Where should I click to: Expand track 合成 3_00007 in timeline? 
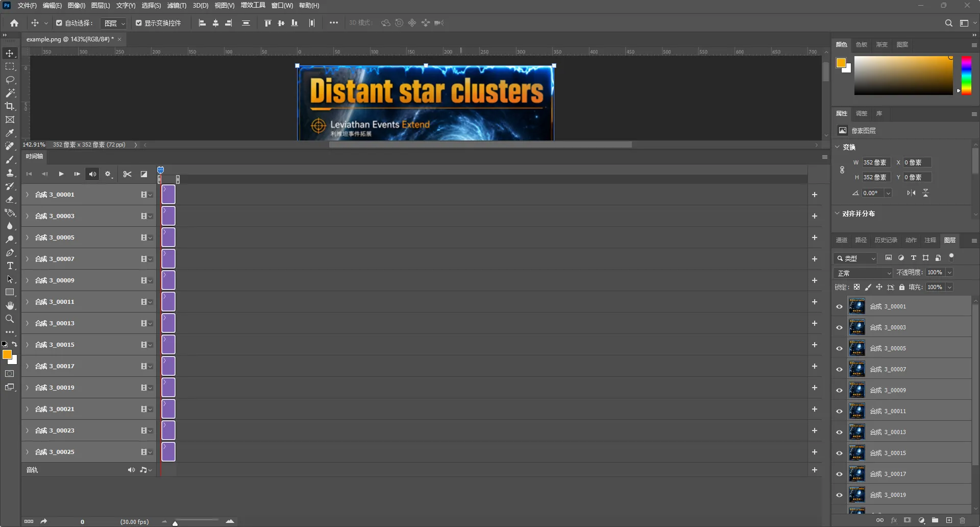pyautogui.click(x=28, y=259)
